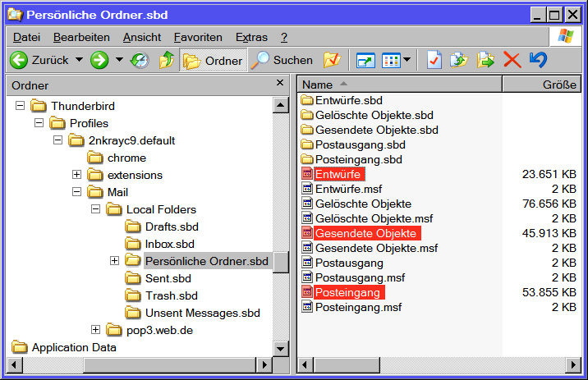Click the red X delete icon
Viewport: 588px width, 380px height.
512,60
